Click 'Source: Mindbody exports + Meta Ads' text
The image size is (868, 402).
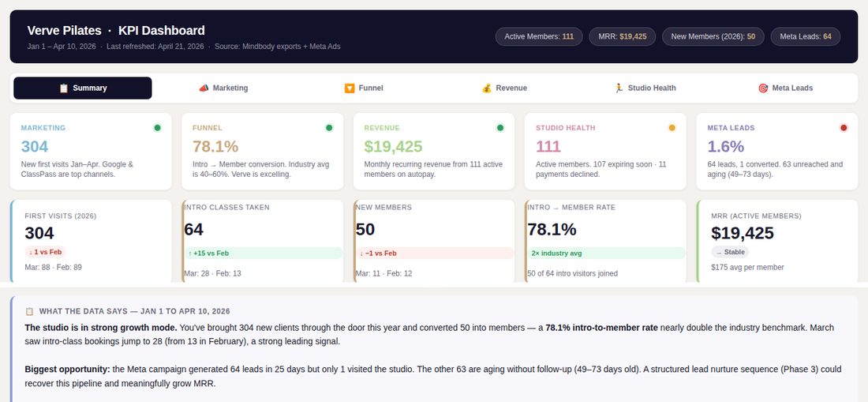pyautogui.click(x=277, y=47)
